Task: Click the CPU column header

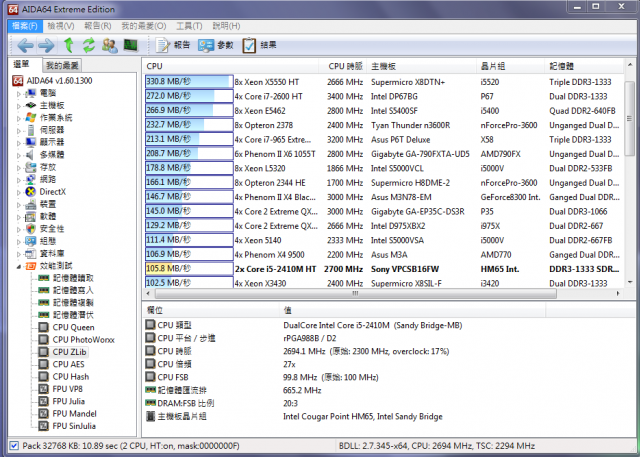Action: [x=231, y=66]
